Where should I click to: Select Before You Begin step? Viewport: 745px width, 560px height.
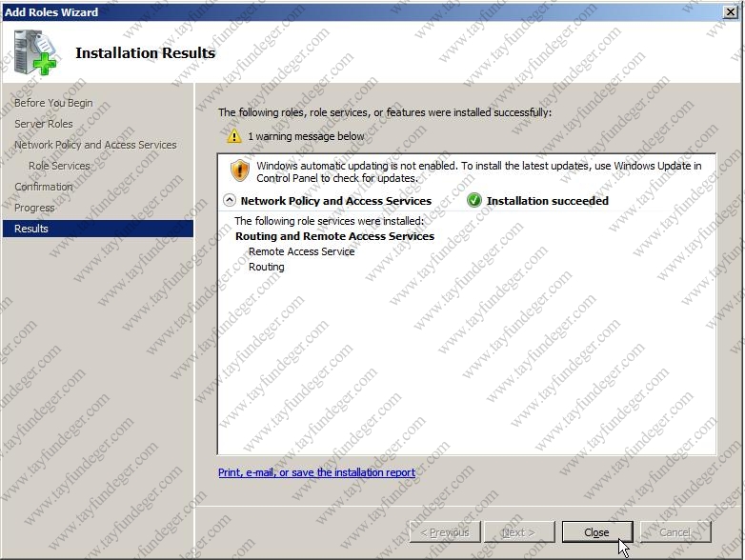tap(53, 103)
